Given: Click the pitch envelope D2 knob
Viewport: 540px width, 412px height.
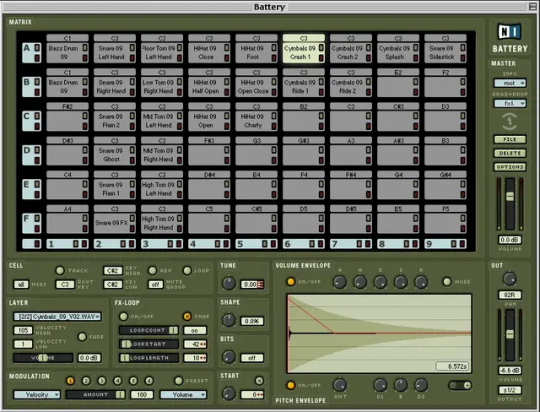Looking at the screenshot, I should 421,385.
